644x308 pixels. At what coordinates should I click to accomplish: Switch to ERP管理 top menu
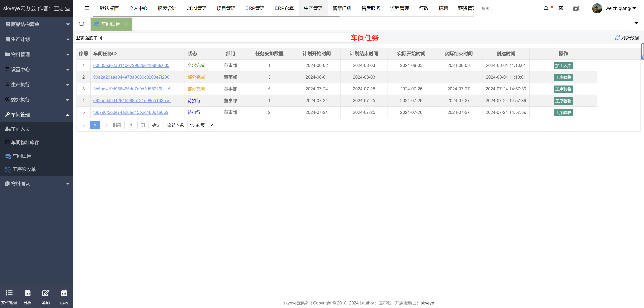[255, 8]
